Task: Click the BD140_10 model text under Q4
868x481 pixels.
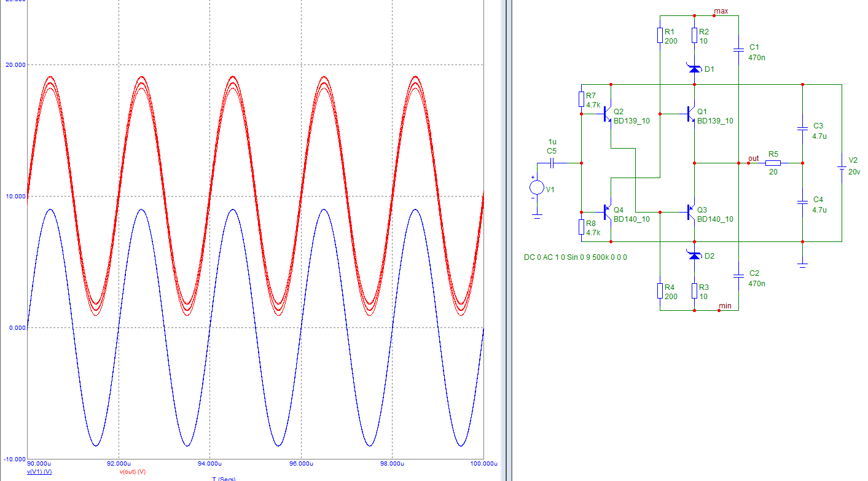Action: pyautogui.click(x=631, y=219)
